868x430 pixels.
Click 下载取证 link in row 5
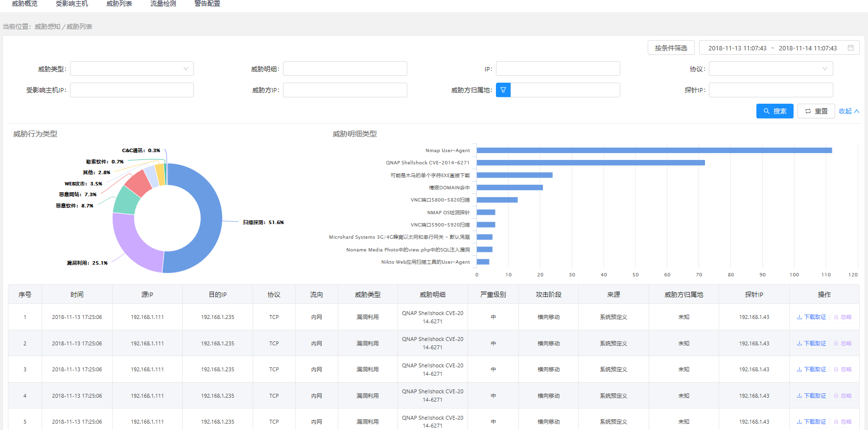815,422
